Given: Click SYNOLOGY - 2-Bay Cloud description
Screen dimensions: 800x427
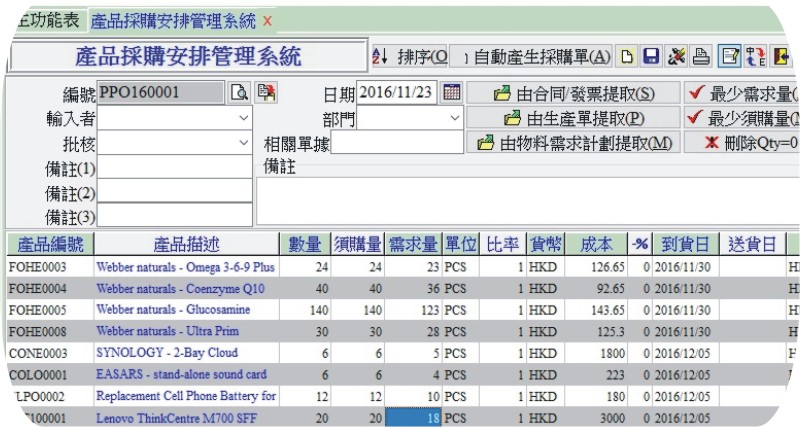Looking at the screenshot, I should (x=167, y=353).
